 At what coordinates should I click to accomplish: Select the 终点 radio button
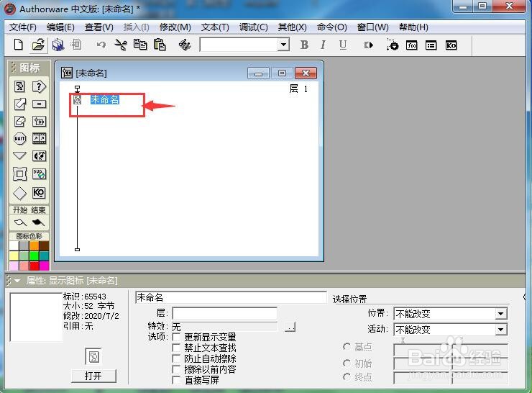click(347, 376)
